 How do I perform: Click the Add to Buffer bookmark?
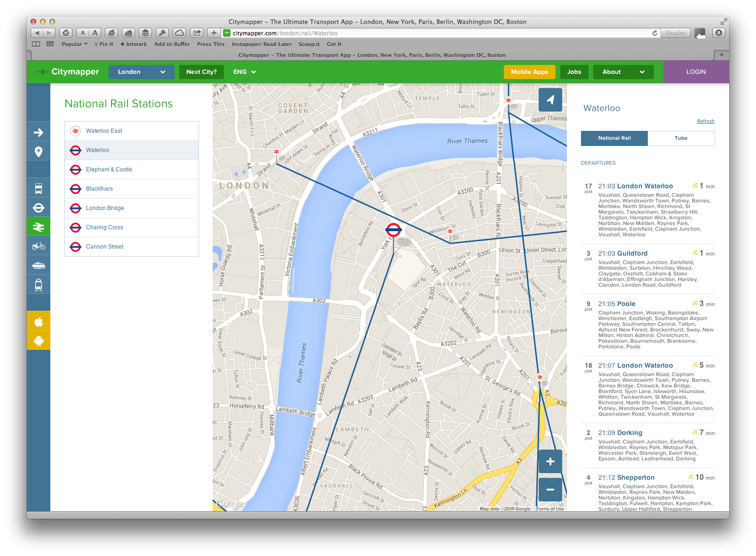click(x=172, y=44)
